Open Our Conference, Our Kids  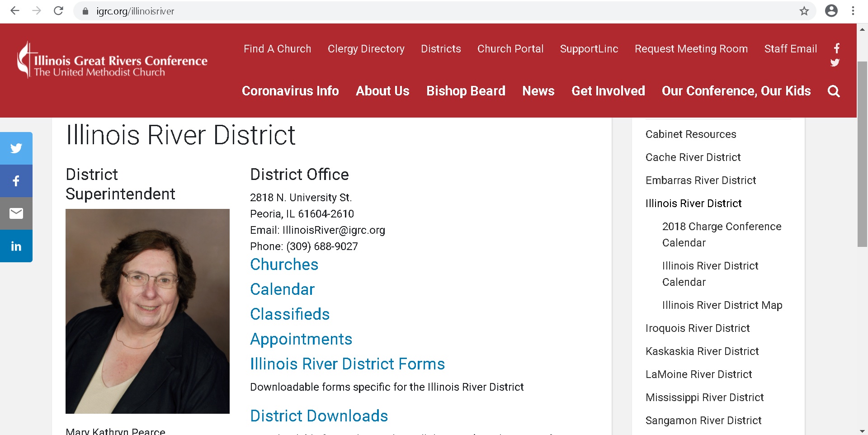[736, 91]
